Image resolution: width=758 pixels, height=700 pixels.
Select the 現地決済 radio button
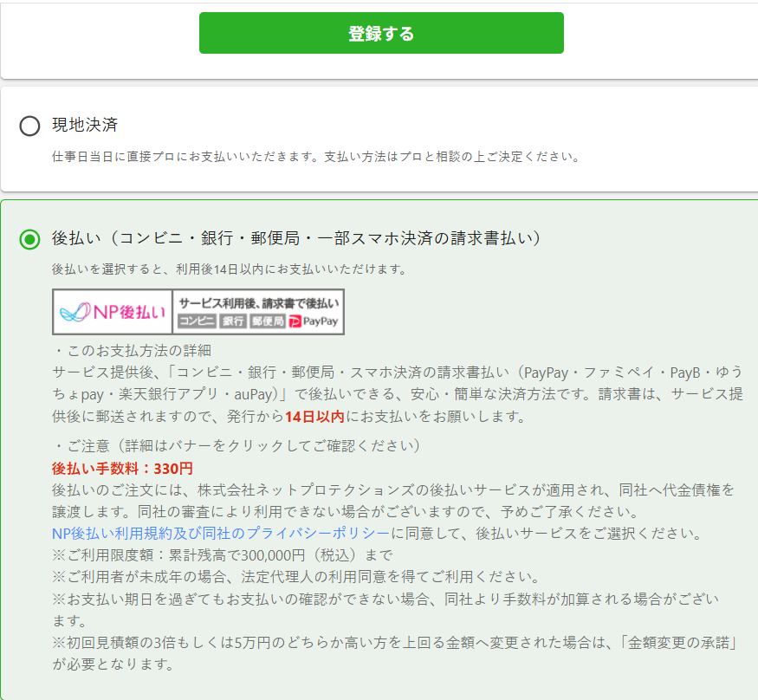29,126
